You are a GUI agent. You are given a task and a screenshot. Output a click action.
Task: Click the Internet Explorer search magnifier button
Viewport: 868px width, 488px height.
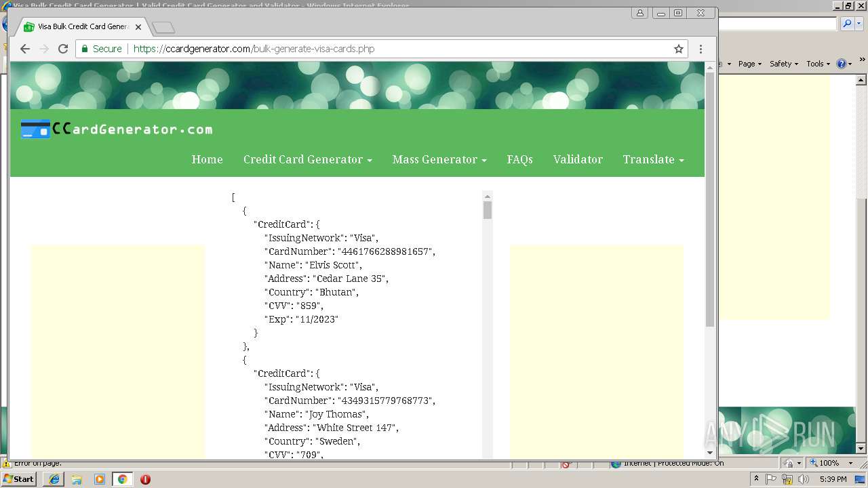[846, 24]
